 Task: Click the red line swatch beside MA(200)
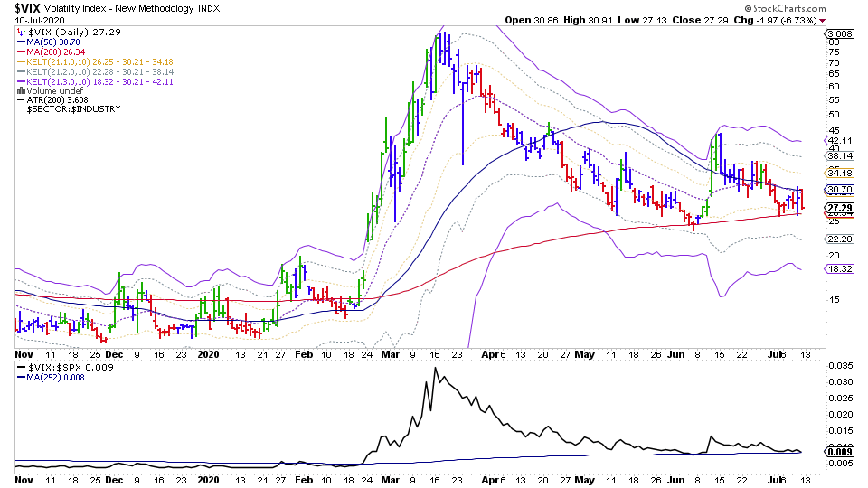(21, 52)
